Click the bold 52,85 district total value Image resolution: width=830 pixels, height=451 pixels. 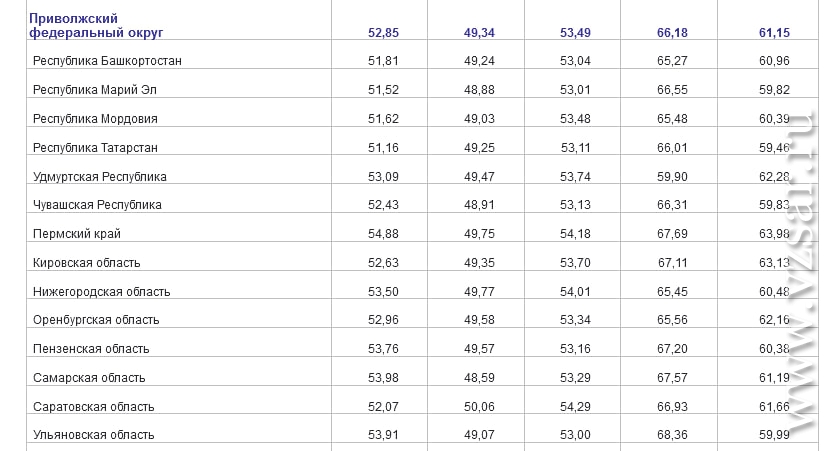[x=383, y=33]
